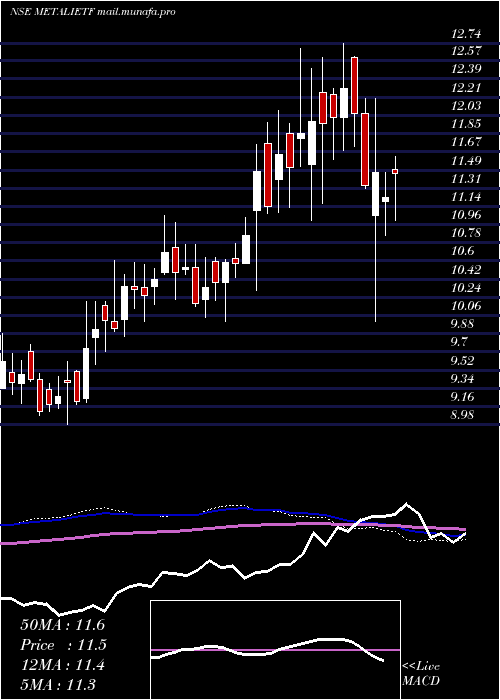The image size is (500, 700).
Task: Click the NSE METALIETF mail.munafa.pro title text
Action: [x=92, y=12]
